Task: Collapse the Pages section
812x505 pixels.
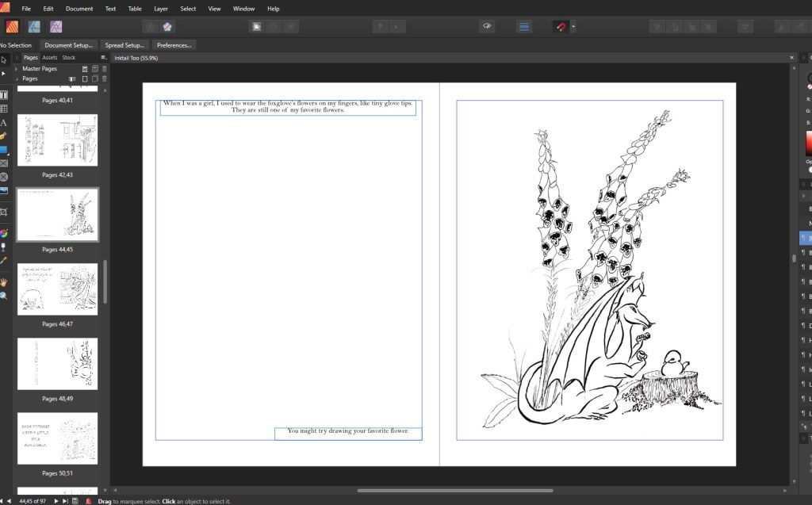Action: 17,79
